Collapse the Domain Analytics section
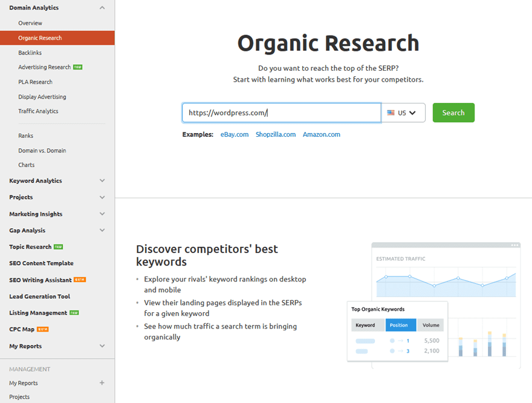This screenshot has height=403, width=532. 102,8
